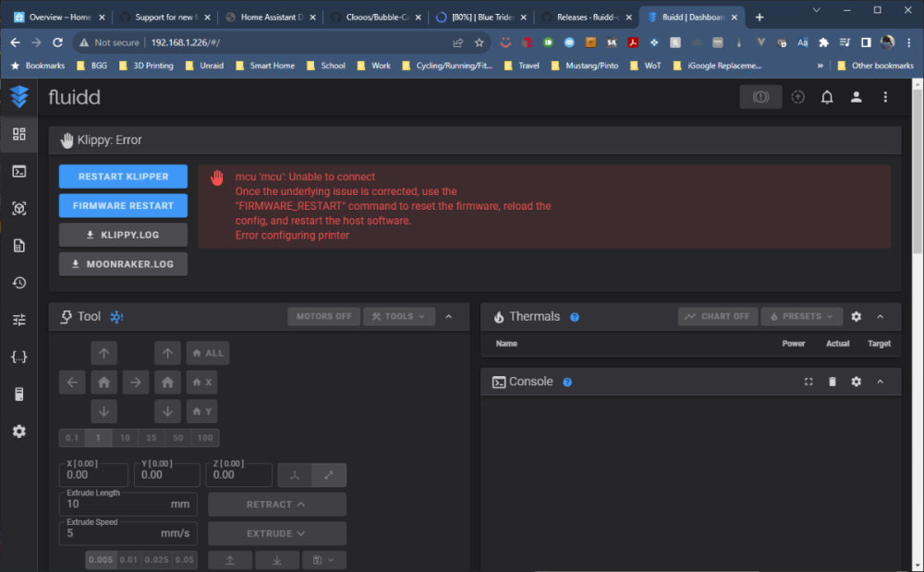Toggle relative positioning mode button

click(x=329, y=475)
